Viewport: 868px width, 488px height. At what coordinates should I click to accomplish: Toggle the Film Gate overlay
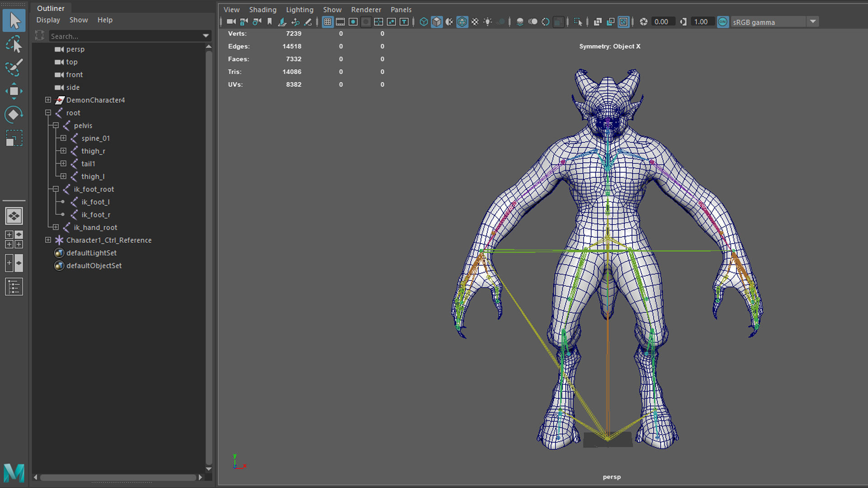340,22
